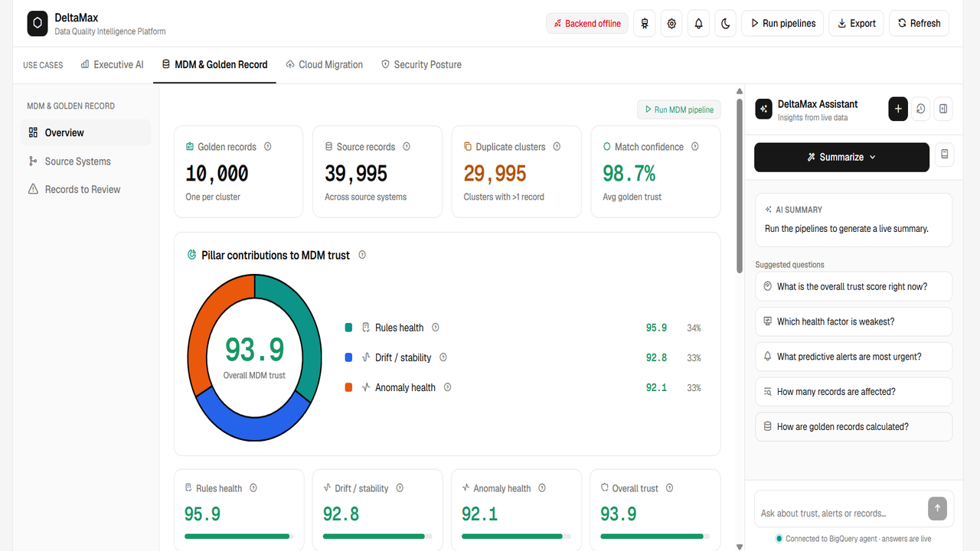The image size is (980, 551).
Task: Open Records to Review in sidebar
Action: coord(86,190)
